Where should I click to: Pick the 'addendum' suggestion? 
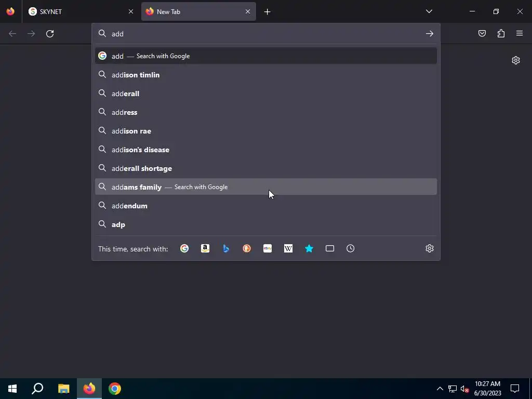(x=266, y=206)
